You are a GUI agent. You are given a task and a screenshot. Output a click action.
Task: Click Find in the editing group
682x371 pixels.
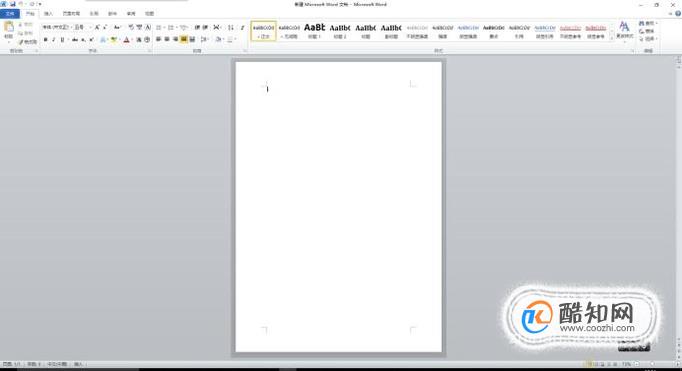pos(647,23)
